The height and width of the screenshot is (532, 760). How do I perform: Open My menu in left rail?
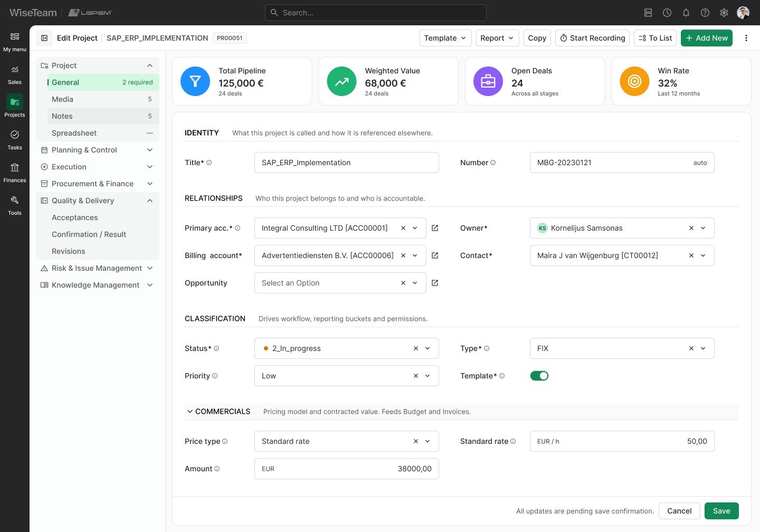tap(15, 42)
